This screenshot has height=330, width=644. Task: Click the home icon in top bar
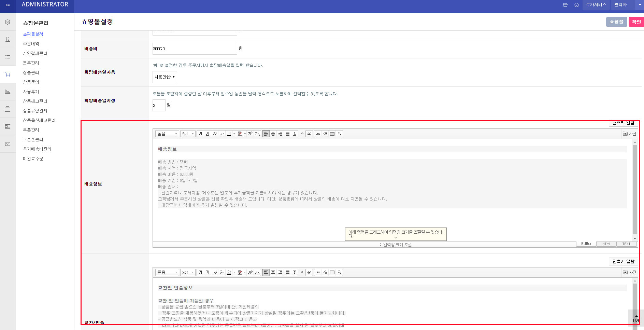(x=576, y=5)
